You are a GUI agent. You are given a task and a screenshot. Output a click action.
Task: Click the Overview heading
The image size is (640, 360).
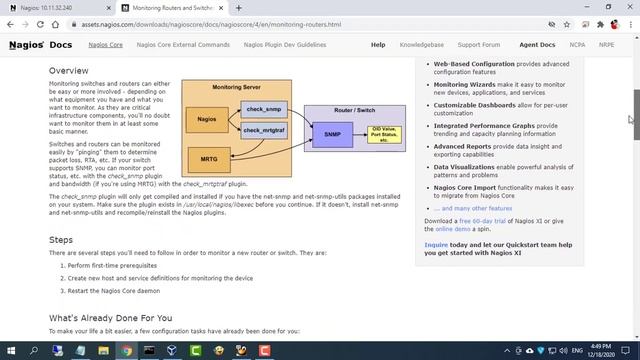coord(69,71)
